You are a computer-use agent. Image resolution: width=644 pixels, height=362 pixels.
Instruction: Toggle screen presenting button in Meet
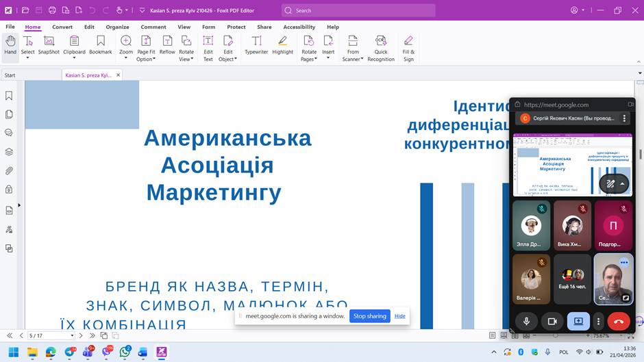tap(578, 321)
